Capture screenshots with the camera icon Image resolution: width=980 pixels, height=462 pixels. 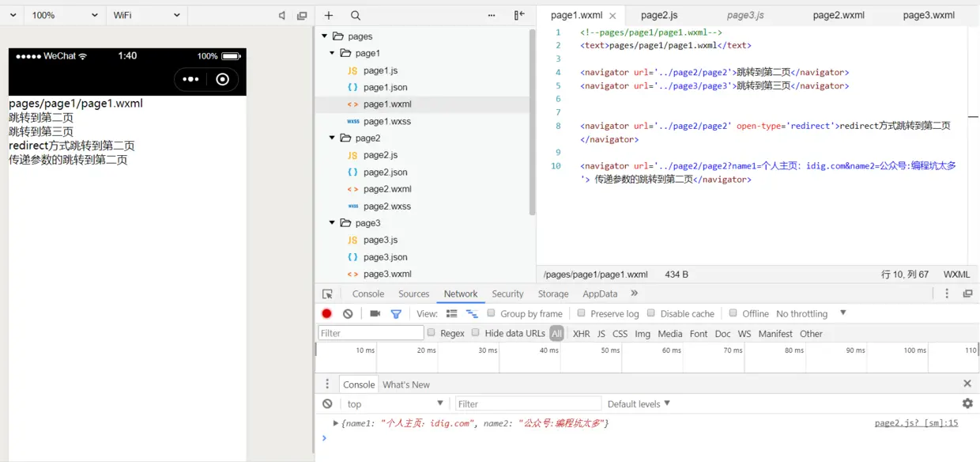(375, 314)
